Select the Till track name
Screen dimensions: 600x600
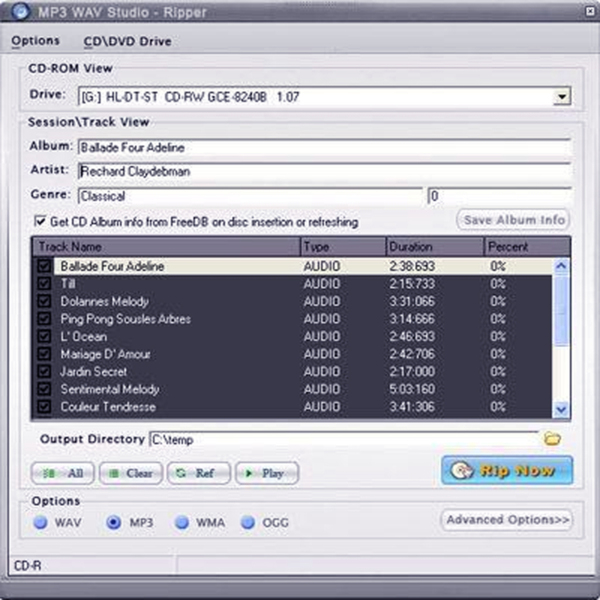pos(68,284)
